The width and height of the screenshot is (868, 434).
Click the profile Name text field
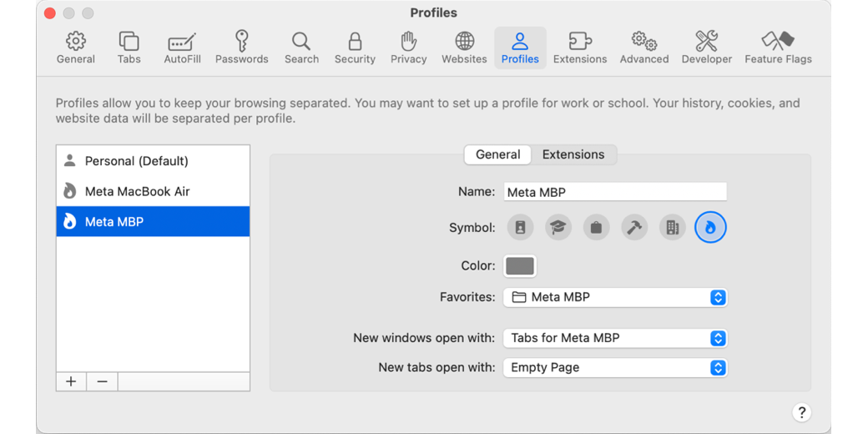pyautogui.click(x=615, y=192)
